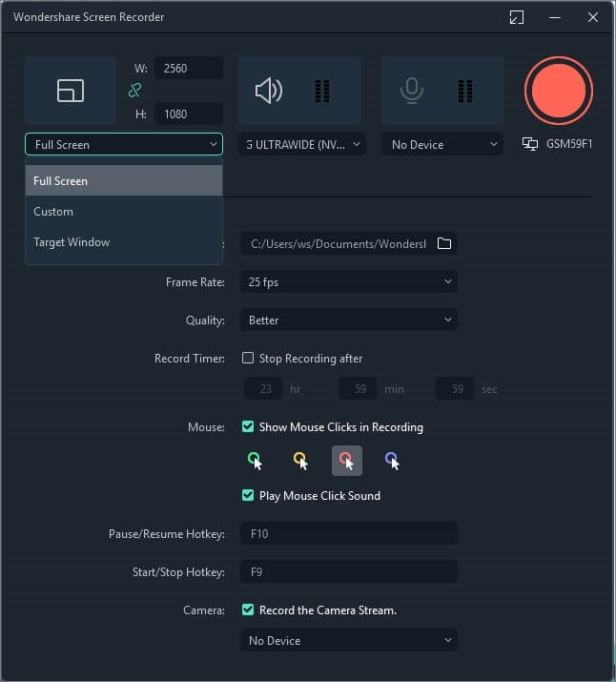Click the save path field
Image resolution: width=616 pixels, height=682 pixels.
[x=338, y=243]
